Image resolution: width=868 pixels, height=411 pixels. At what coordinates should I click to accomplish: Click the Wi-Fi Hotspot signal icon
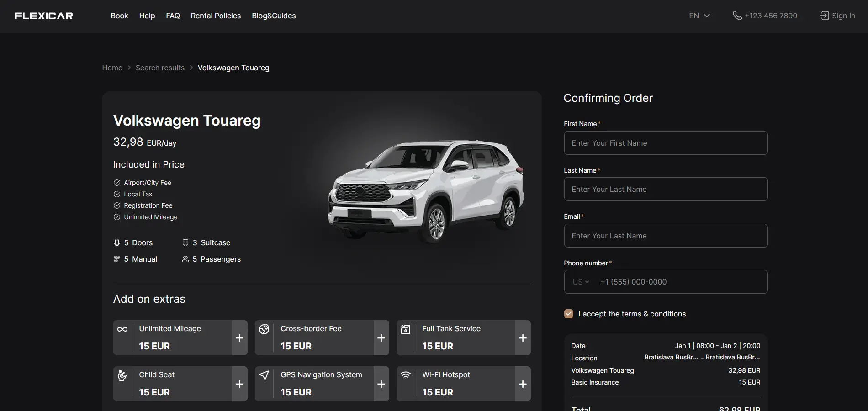406,375
